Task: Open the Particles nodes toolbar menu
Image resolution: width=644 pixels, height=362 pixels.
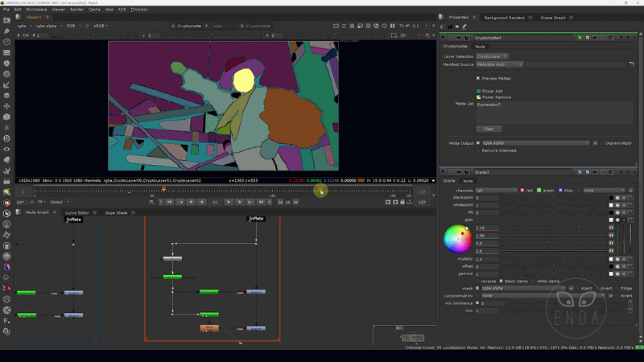Action: pos(6,128)
